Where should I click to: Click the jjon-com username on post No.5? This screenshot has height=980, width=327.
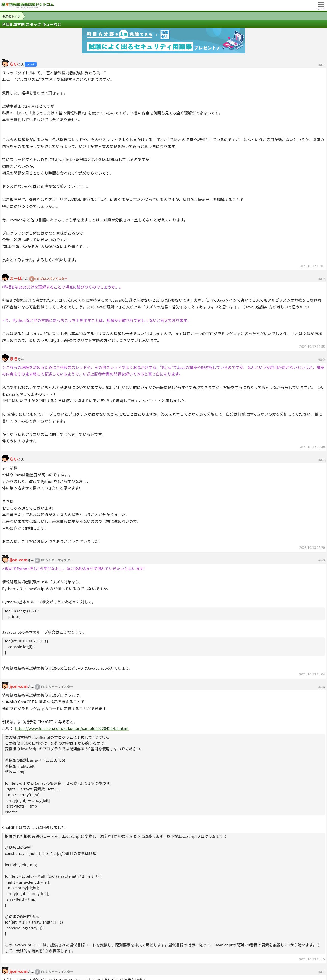(19, 560)
